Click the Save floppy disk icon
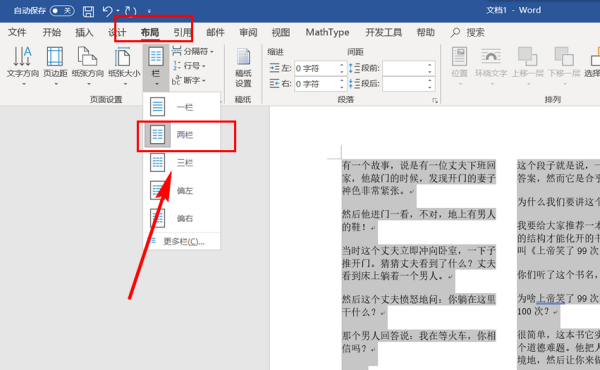This screenshot has width=600, height=370. [88, 11]
